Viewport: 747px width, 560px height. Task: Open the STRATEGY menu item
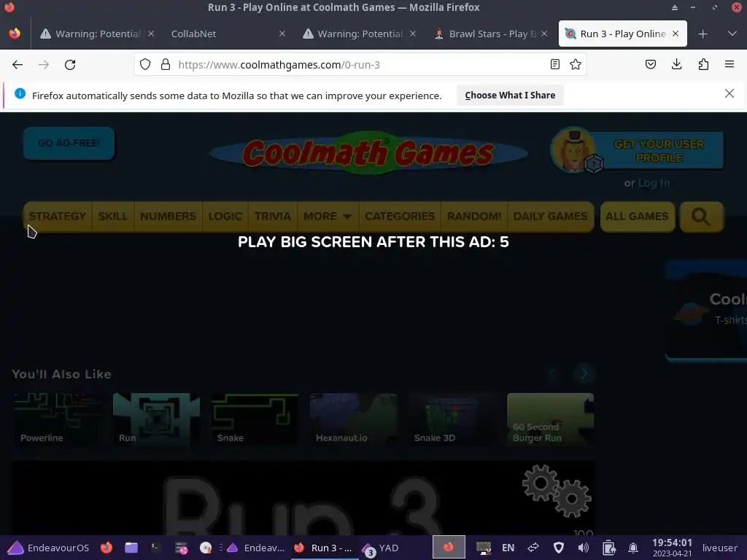(57, 216)
